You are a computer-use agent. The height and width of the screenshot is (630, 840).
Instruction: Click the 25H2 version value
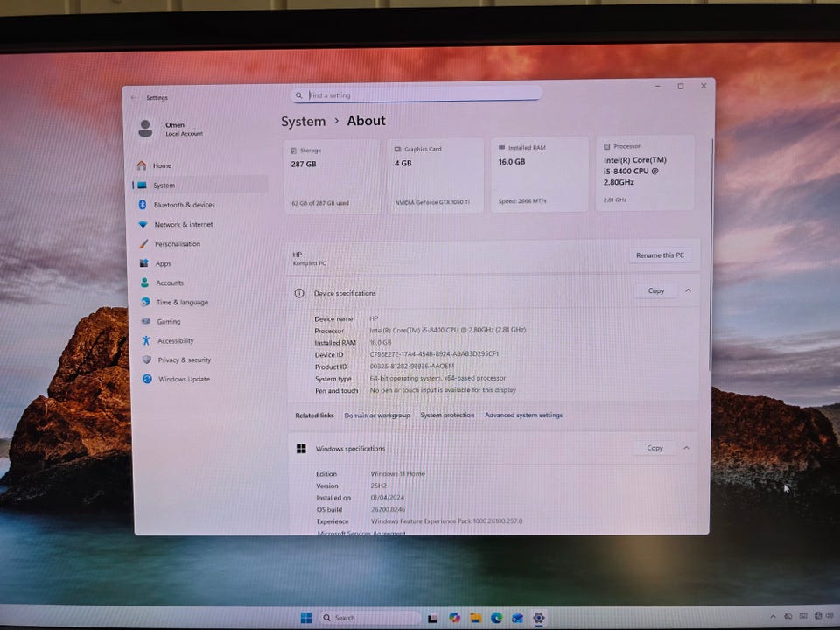point(378,486)
